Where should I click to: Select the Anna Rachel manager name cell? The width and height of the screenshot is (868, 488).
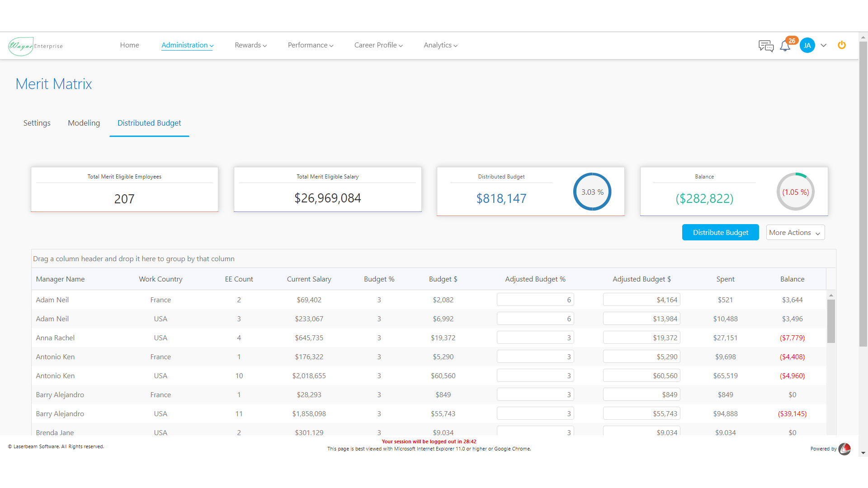[55, 338]
